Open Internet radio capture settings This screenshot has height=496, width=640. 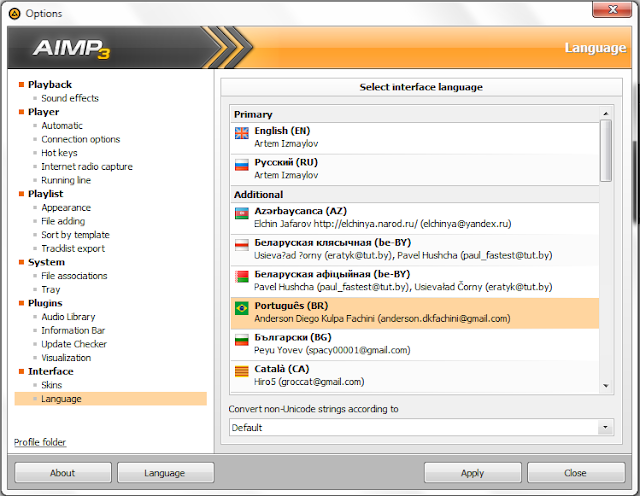point(87,167)
